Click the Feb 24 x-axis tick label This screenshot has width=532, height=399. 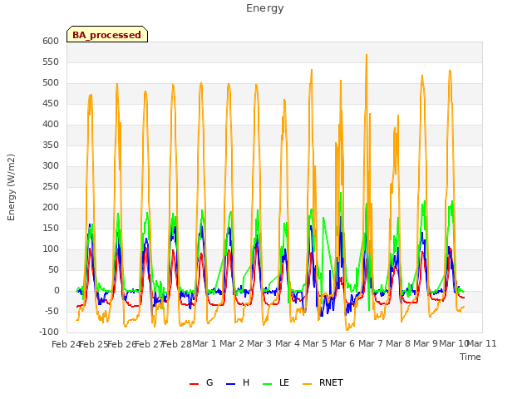66,344
